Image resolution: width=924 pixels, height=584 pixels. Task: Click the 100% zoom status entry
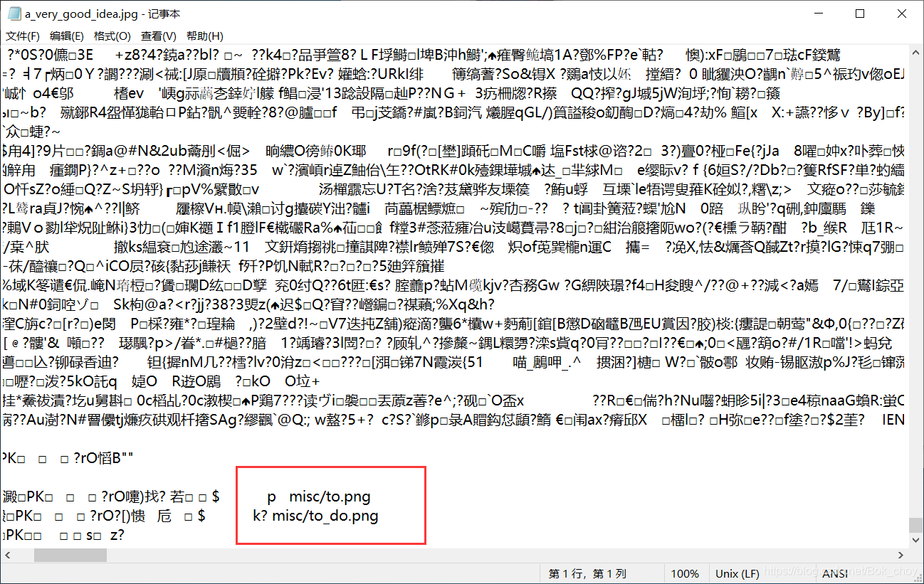point(685,573)
